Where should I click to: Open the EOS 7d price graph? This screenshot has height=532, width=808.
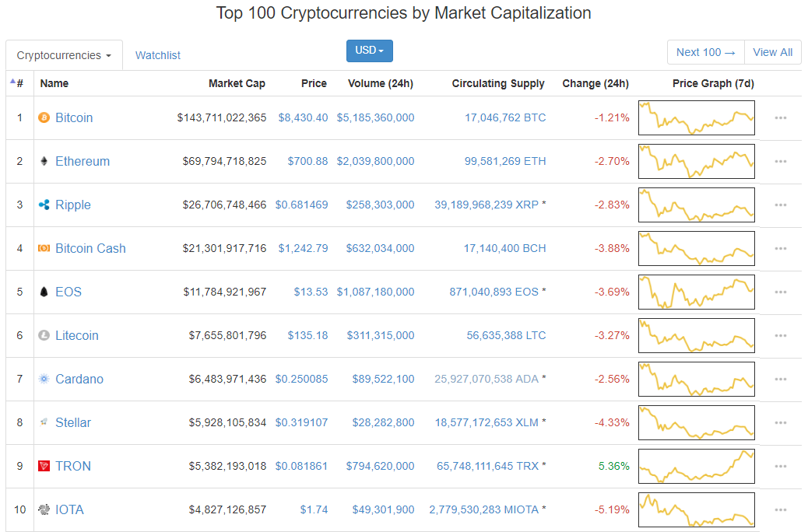click(696, 292)
